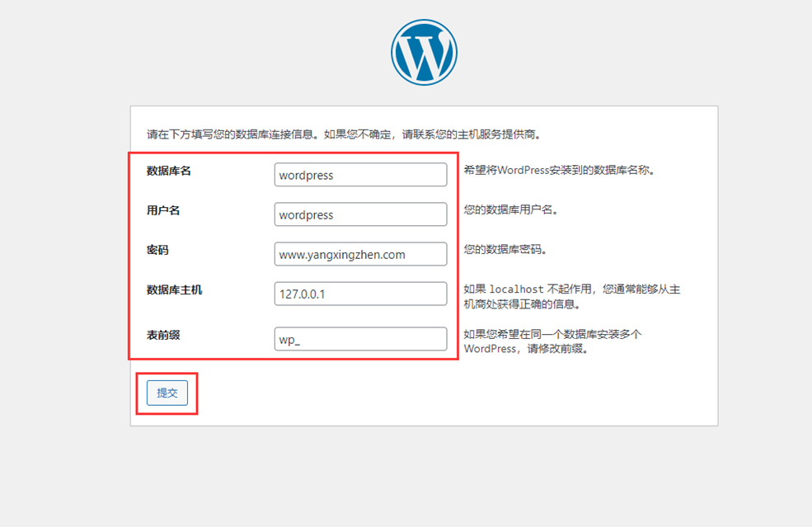Click the 数据库主机 label

[x=175, y=290]
